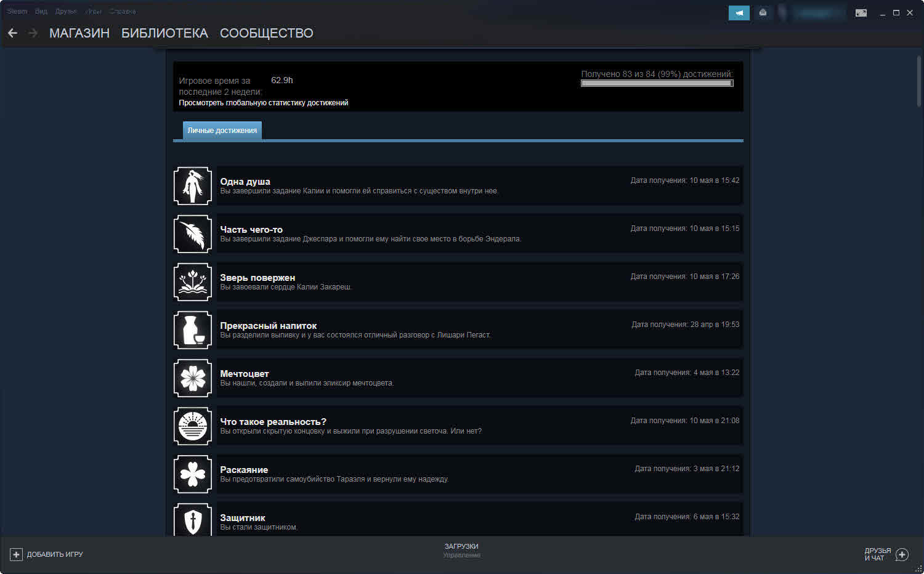Open the announcements megaphone icon
The width and height of the screenshot is (924, 574).
[x=739, y=13]
